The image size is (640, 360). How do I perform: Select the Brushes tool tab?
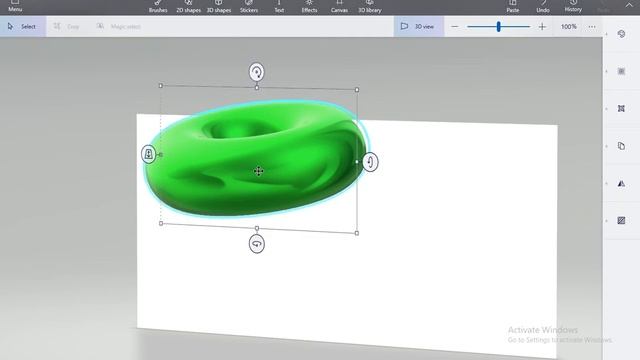pos(158,7)
